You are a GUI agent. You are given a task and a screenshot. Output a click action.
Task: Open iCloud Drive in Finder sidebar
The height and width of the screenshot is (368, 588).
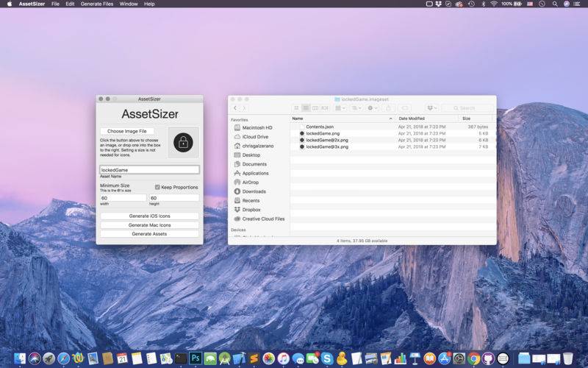click(255, 137)
